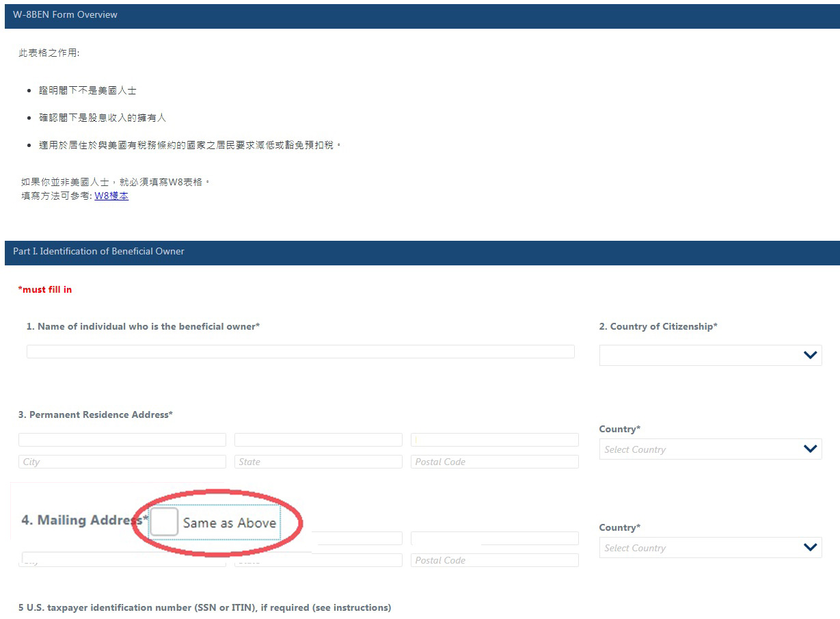
Task: Click the City field under Permanent Residence
Action: [x=122, y=462]
